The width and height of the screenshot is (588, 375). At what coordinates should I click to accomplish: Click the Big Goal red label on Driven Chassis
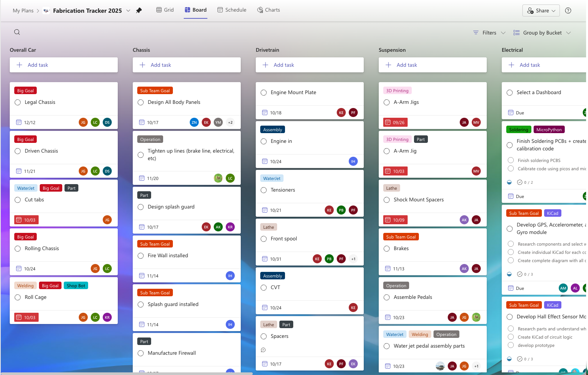tap(25, 139)
